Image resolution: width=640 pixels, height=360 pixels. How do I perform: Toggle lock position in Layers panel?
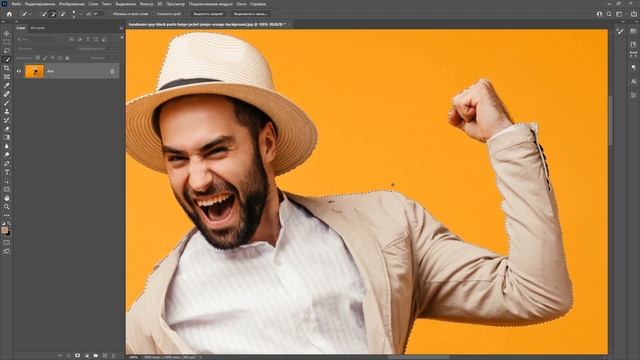point(52,58)
